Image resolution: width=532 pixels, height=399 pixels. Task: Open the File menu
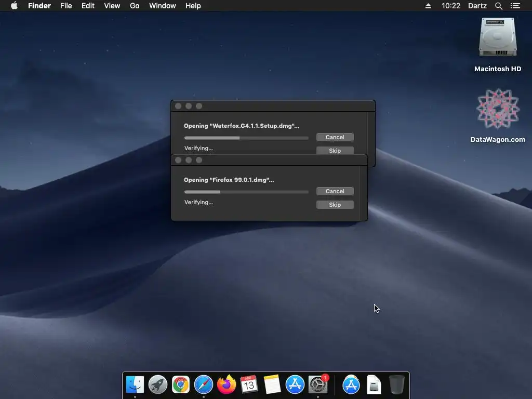(66, 6)
